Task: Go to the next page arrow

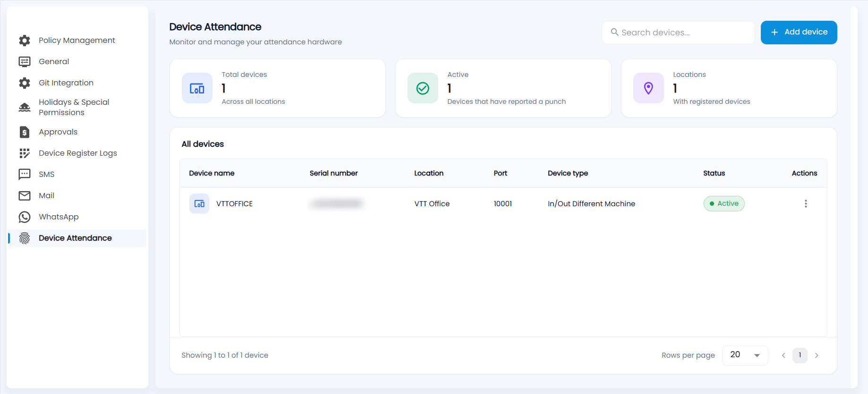Action: point(817,355)
